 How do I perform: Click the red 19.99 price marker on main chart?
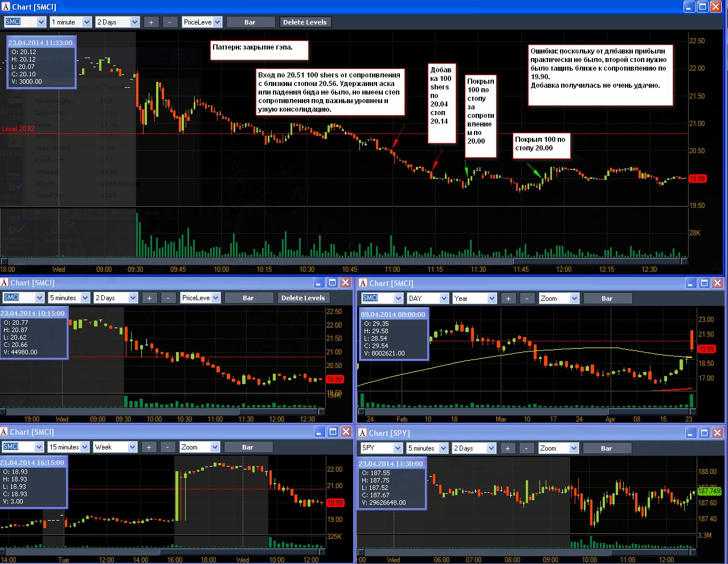697,178
